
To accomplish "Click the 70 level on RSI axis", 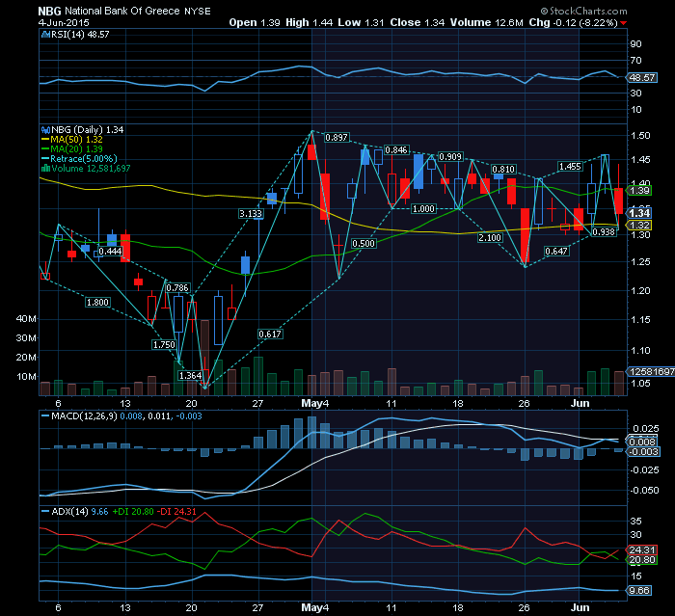I will (x=635, y=61).
